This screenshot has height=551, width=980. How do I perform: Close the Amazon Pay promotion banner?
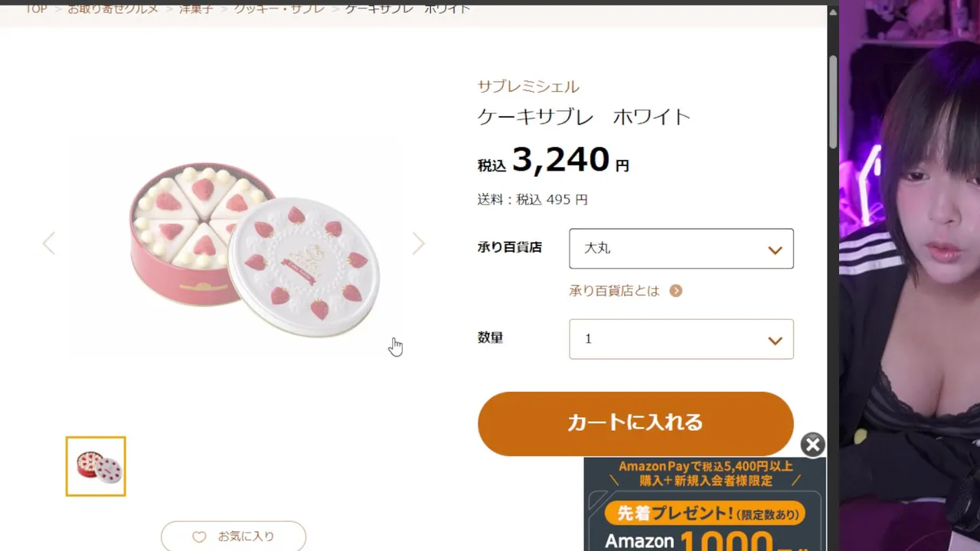point(812,445)
